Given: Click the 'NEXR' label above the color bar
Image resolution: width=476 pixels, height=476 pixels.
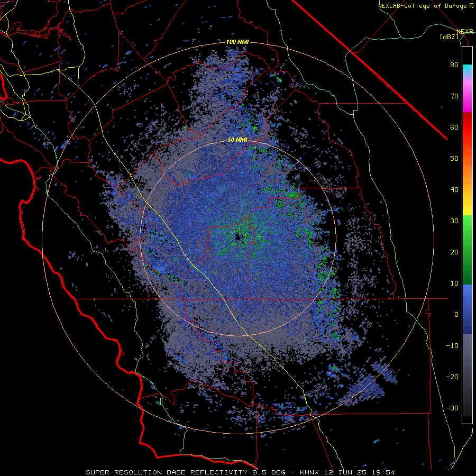Looking at the screenshot, I should pyautogui.click(x=465, y=31).
